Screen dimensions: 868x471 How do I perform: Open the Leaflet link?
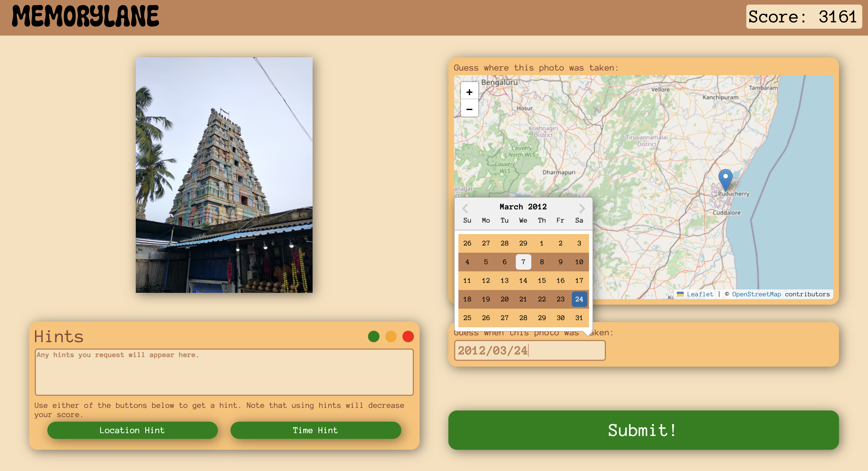[x=700, y=294]
